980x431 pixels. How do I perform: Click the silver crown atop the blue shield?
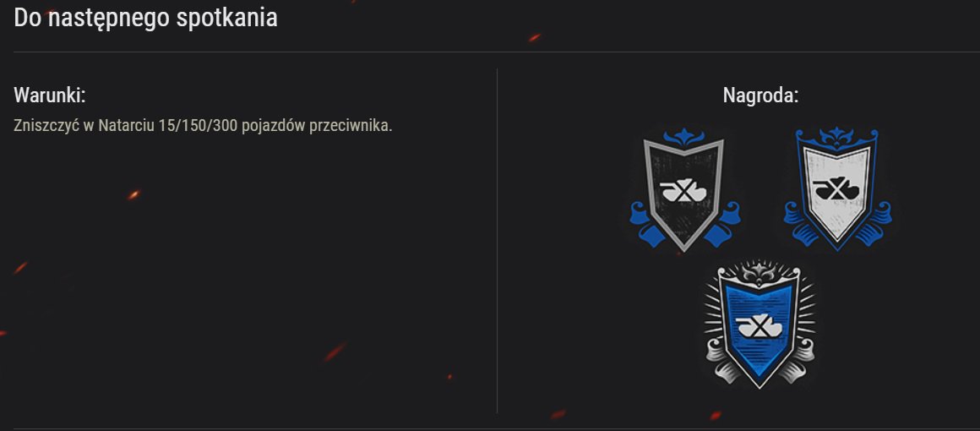click(760, 272)
